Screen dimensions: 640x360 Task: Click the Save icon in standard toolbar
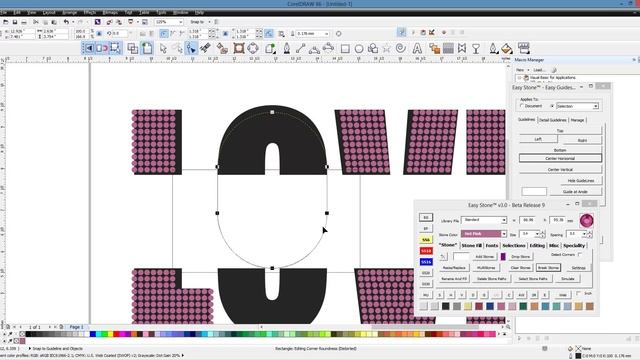click(x=15, y=22)
